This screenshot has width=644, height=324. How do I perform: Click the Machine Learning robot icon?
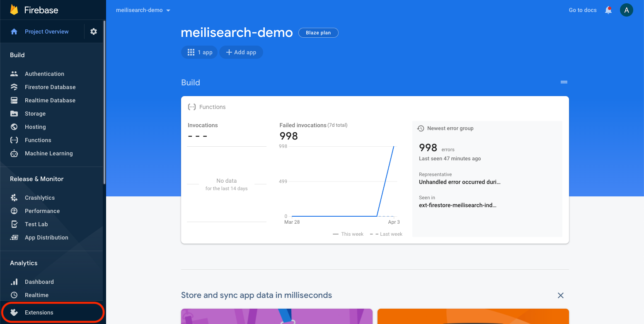[14, 153]
